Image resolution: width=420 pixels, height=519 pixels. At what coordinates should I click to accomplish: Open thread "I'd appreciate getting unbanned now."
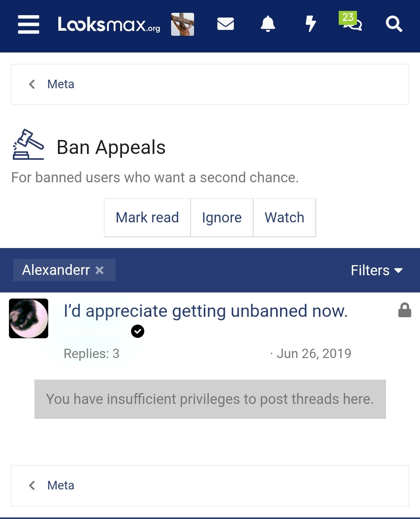(205, 311)
